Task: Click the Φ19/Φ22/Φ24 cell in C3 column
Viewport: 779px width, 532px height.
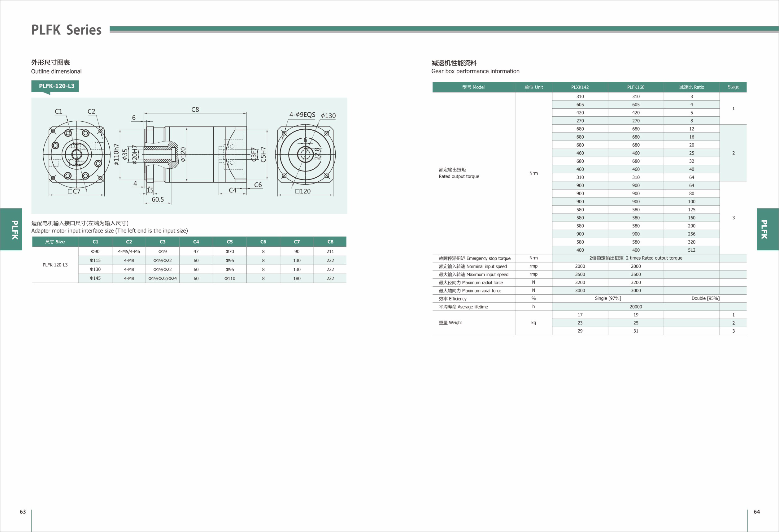Action: 163,279
